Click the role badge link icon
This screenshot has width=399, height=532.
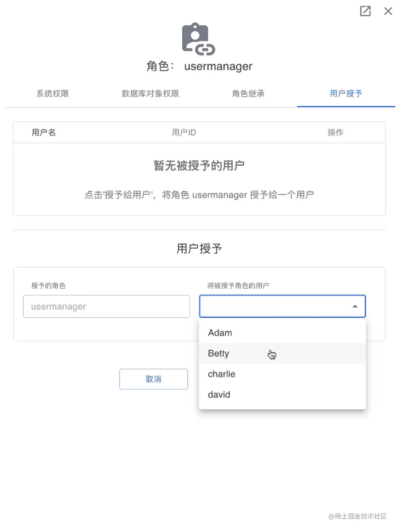(198, 39)
